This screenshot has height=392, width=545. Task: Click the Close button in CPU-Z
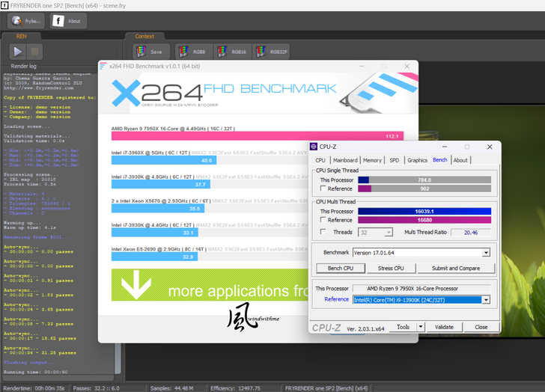481,327
